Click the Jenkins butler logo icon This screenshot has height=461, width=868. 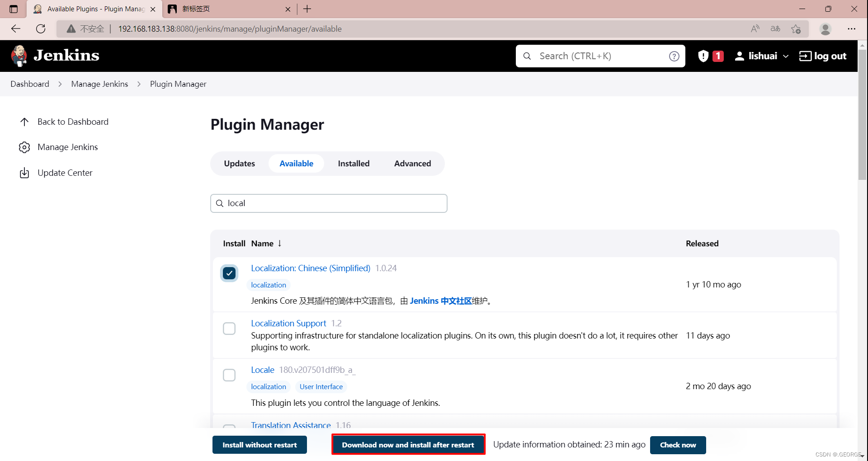coord(19,56)
